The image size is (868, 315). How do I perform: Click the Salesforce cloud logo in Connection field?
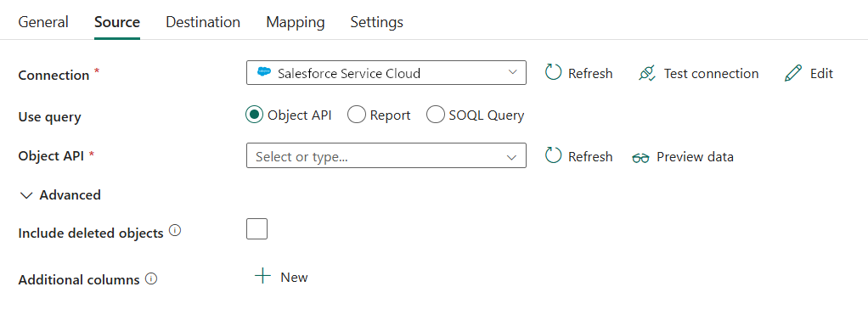click(263, 72)
